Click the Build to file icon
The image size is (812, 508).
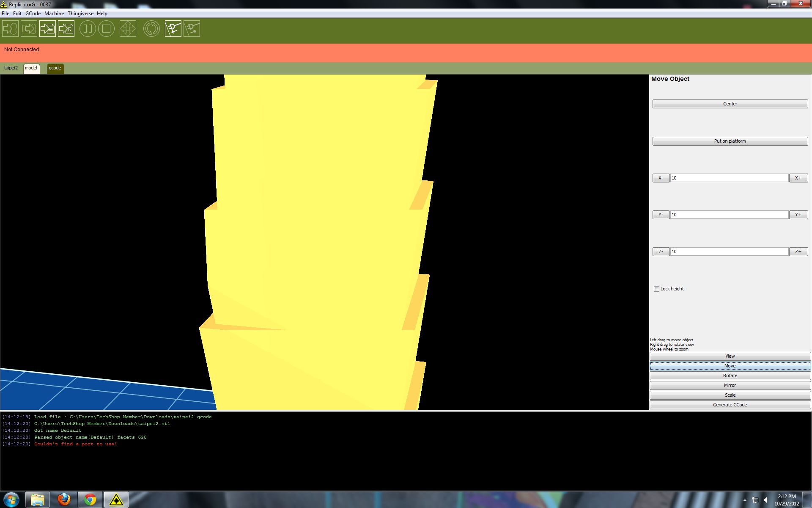(x=47, y=29)
